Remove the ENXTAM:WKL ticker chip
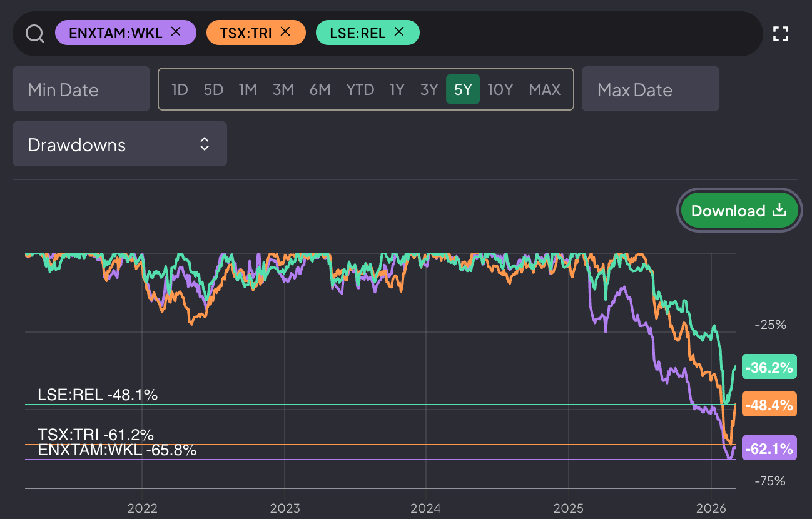This screenshot has width=812, height=519. 176,32
